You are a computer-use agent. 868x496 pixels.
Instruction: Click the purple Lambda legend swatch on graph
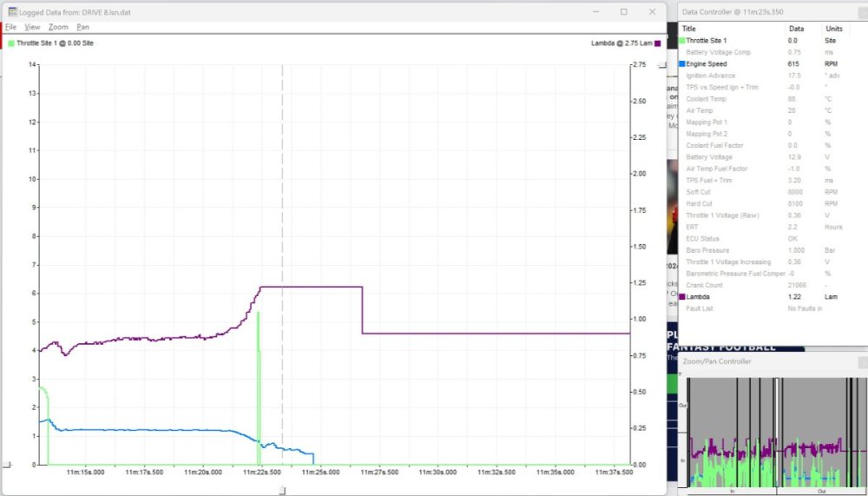pos(658,43)
